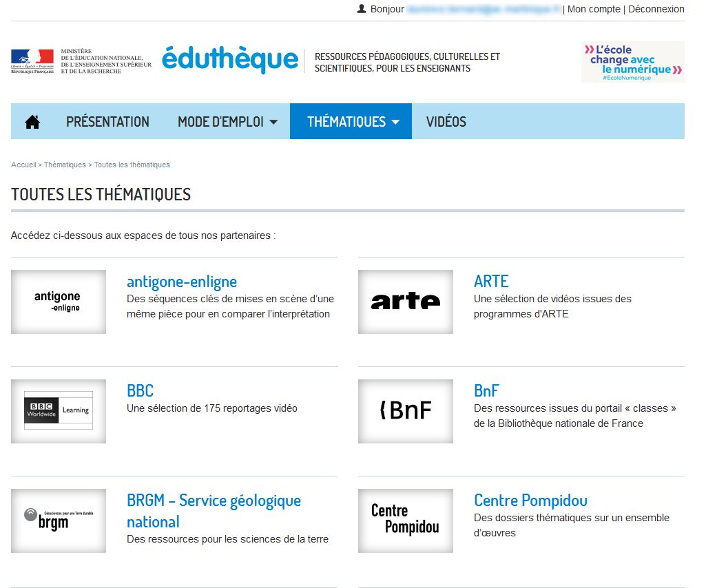The width and height of the screenshot is (706, 588).
Task: Click the BBC Worldwide Learning logo
Action: [x=59, y=411]
